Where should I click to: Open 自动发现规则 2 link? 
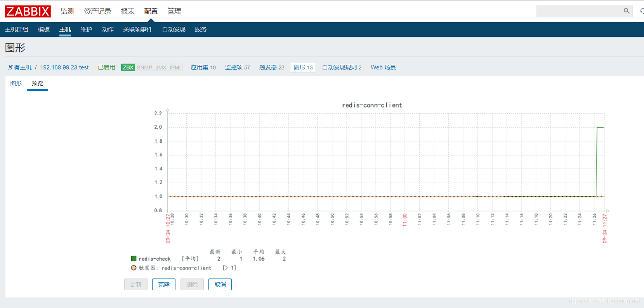point(342,67)
